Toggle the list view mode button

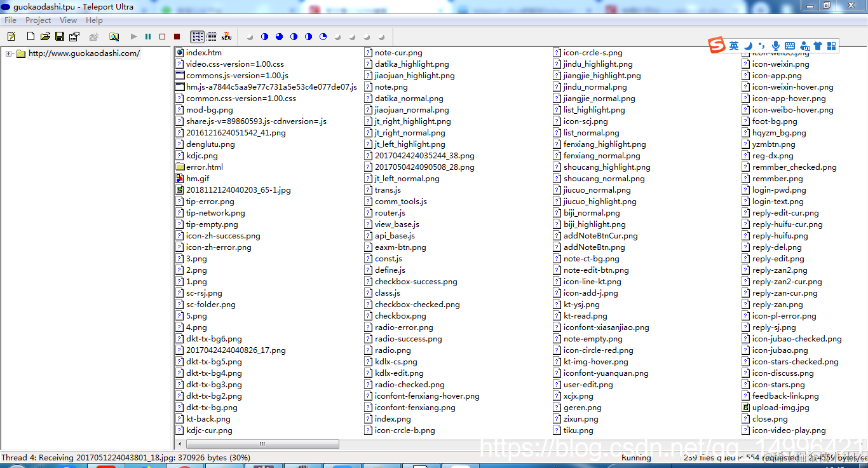(x=197, y=37)
